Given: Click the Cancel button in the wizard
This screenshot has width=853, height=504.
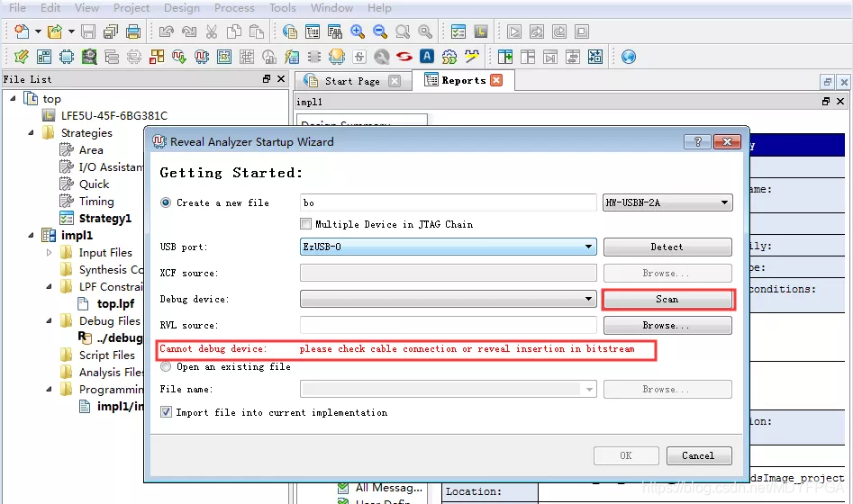Looking at the screenshot, I should point(698,455).
